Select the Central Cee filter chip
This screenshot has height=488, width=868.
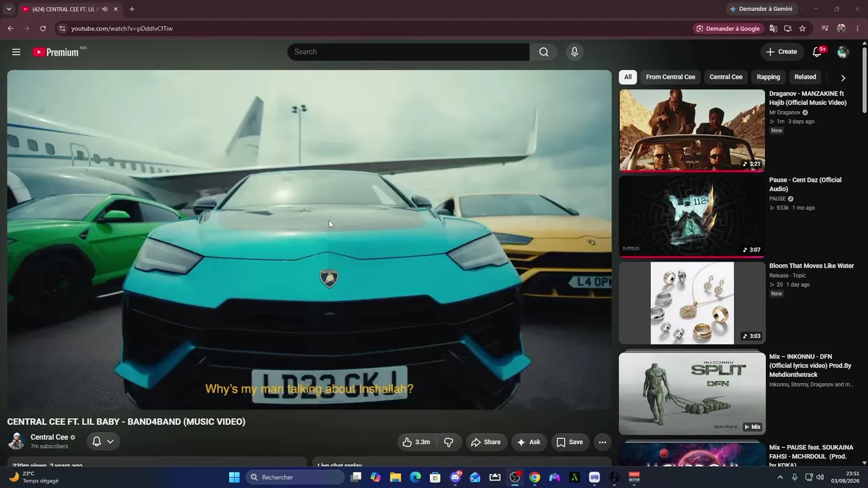coord(726,77)
